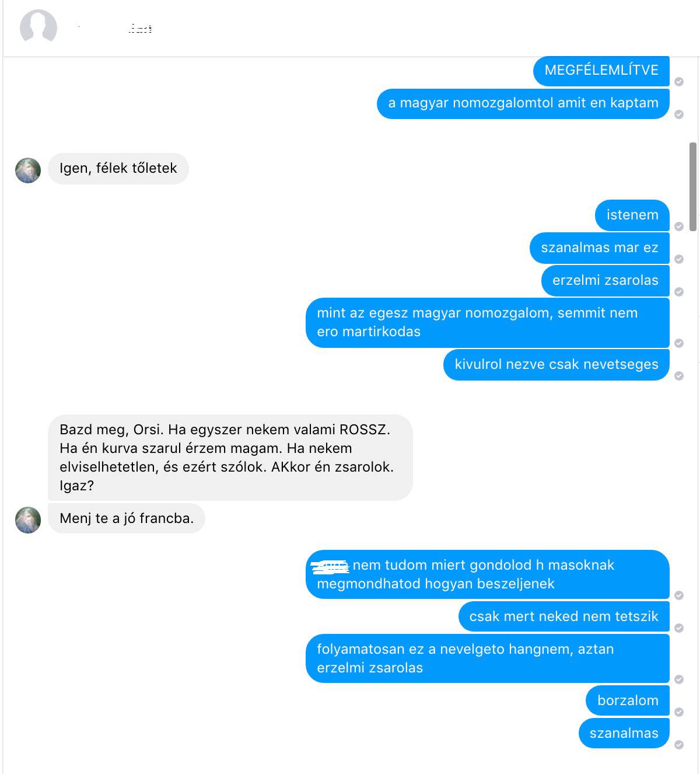
Task: Click delivered checkmark next to 'MEGFÉLEMLÍTVE'
Action: [x=679, y=82]
